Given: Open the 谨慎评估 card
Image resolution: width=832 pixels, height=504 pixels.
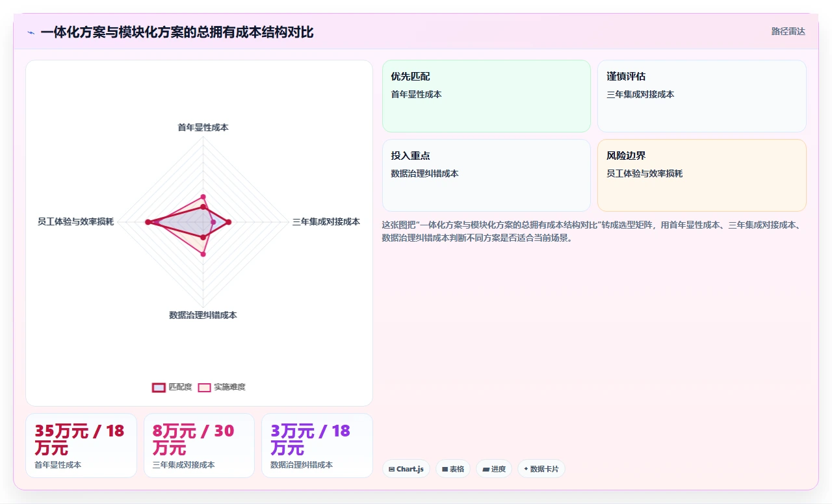Looking at the screenshot, I should (702, 96).
